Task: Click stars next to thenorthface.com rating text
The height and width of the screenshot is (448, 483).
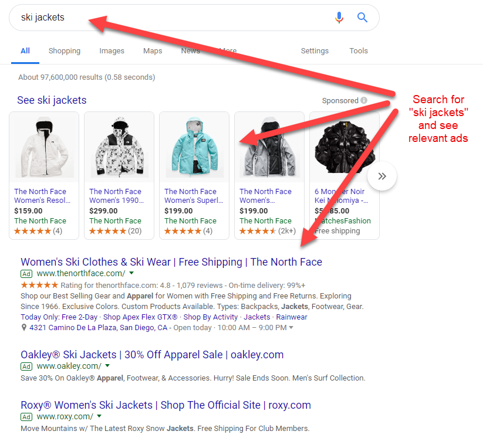Action: tap(39, 285)
